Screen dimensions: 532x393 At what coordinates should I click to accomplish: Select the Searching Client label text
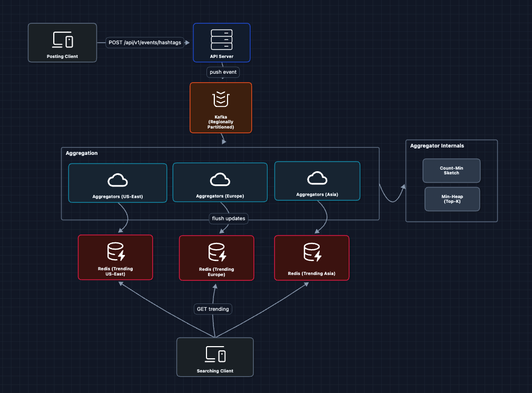(215, 371)
